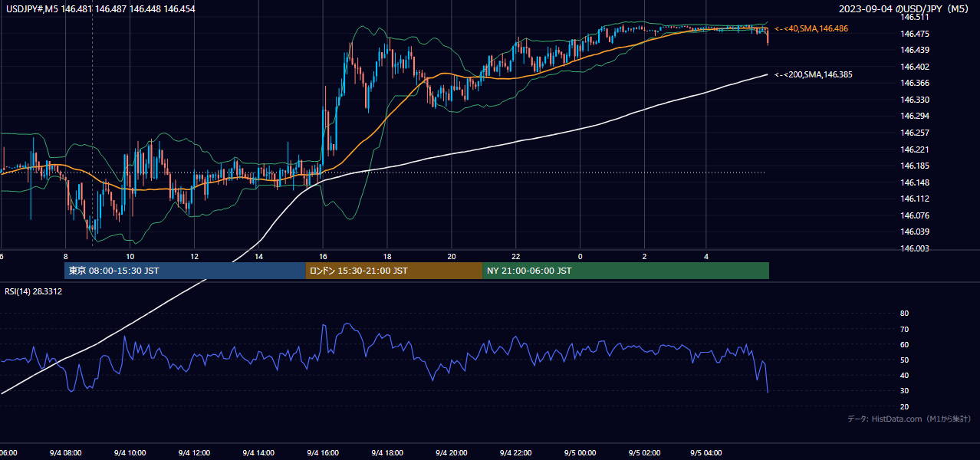Click price axis value 146.185

914,166
